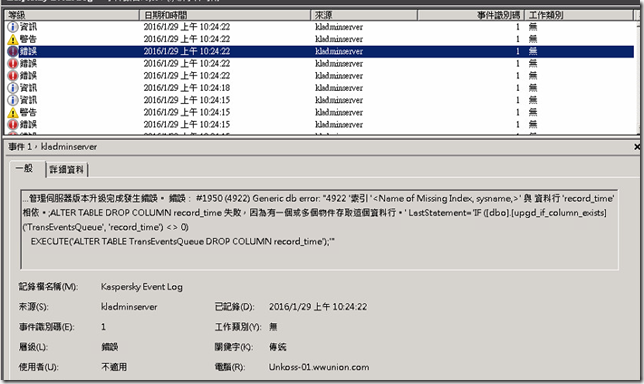Click the 事件識別碼(E) value 1
Image resolution: width=644 pixels, height=384 pixels.
pyautogui.click(x=104, y=327)
